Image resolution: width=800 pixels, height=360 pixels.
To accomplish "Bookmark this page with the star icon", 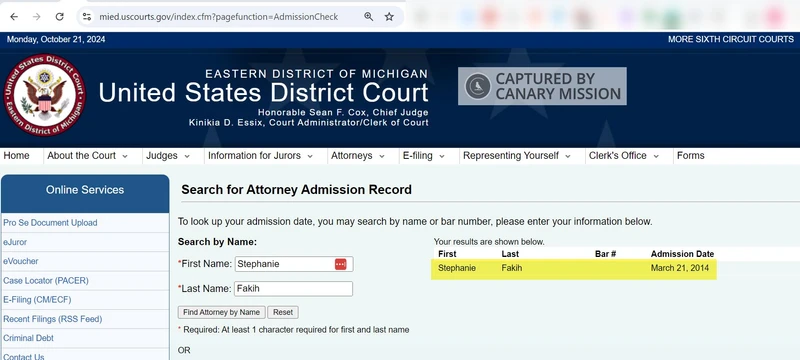I will coord(389,17).
